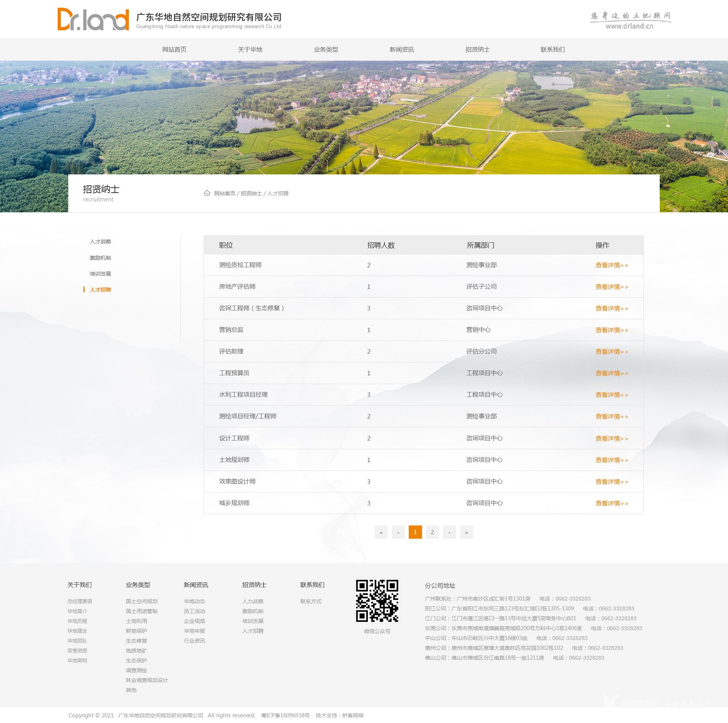The width and height of the screenshot is (728, 723).
Task: Click 国土空间规划 footer link
Action: pos(142,601)
